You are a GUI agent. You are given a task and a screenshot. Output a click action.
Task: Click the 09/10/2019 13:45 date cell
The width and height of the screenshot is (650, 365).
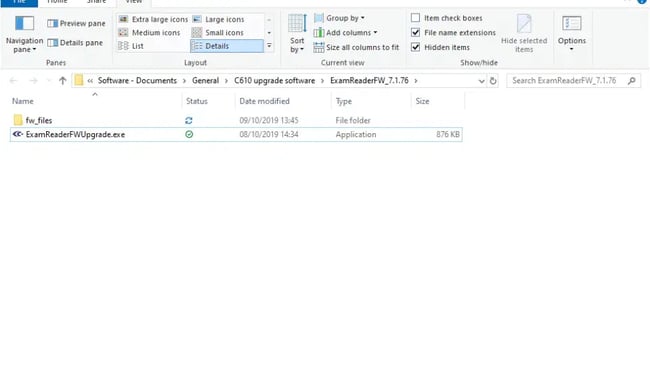[x=269, y=121]
